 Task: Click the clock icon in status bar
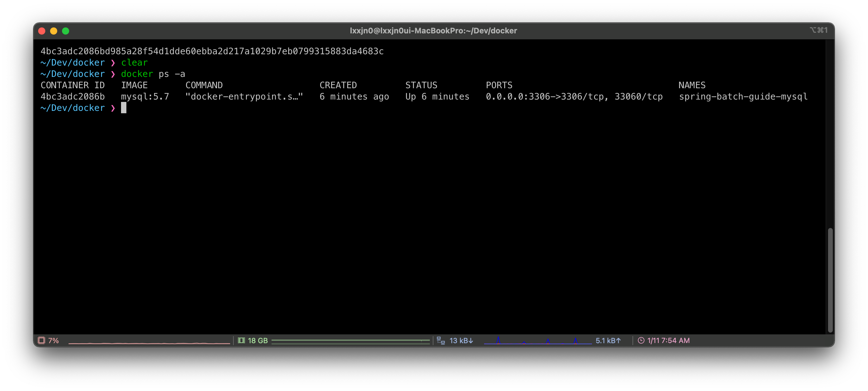pos(641,340)
